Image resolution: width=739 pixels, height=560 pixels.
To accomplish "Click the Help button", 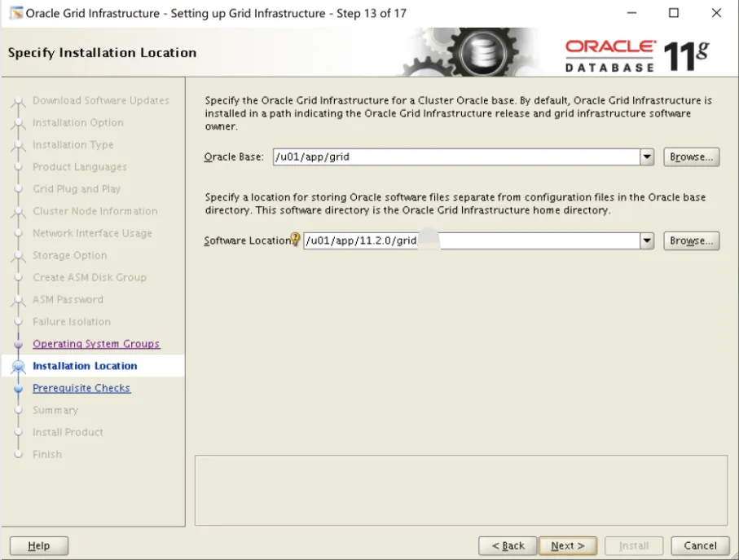I will coord(38,545).
